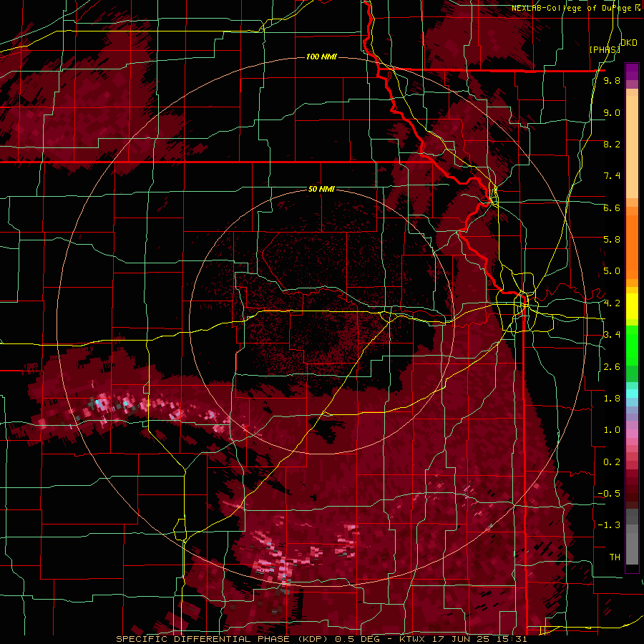Click the 3.4 scale value
This screenshot has height=644, width=644.
point(612,335)
